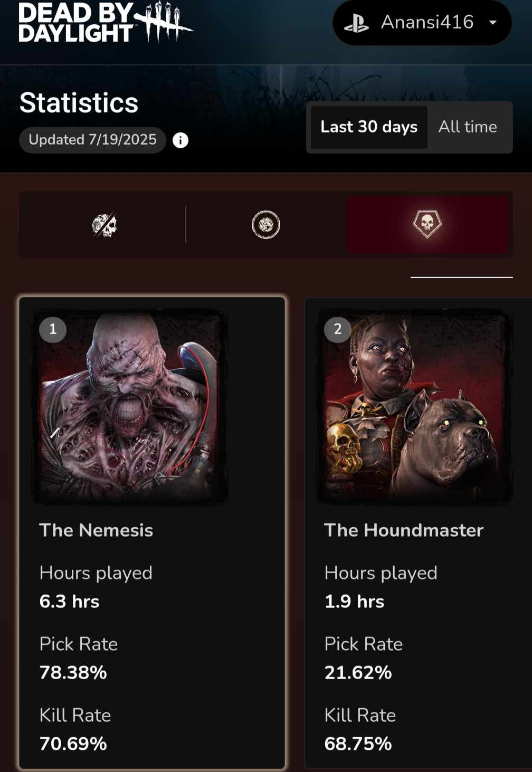This screenshot has height=772, width=532.
Task: Show info about the statistics update date
Action: [180, 140]
